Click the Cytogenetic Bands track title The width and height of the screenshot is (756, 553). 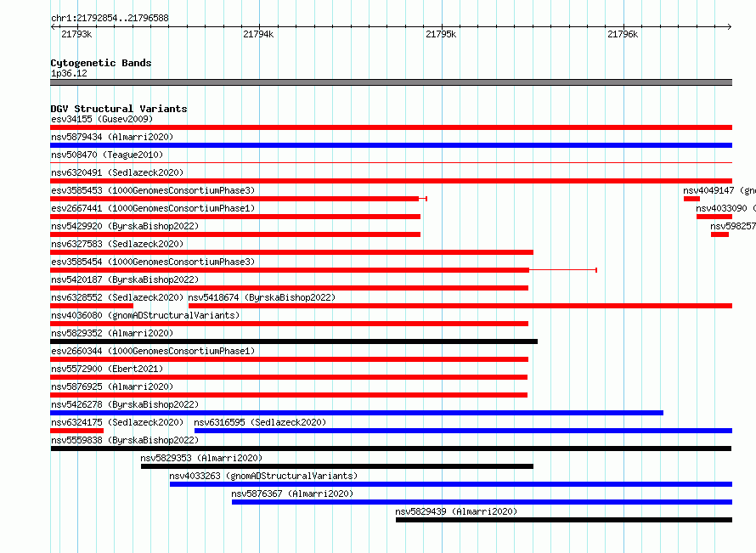click(x=101, y=63)
